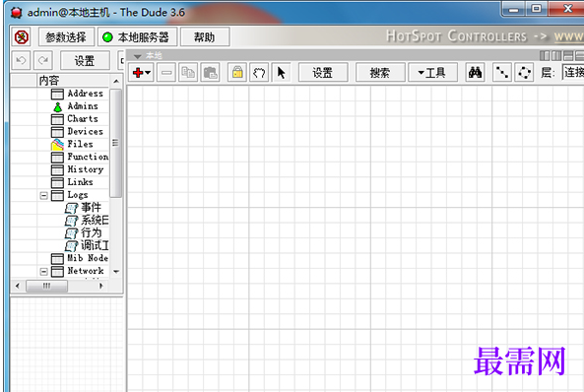The height and width of the screenshot is (392, 584).
Task: Click the HotSpot Controllers www link
Action: (568, 36)
